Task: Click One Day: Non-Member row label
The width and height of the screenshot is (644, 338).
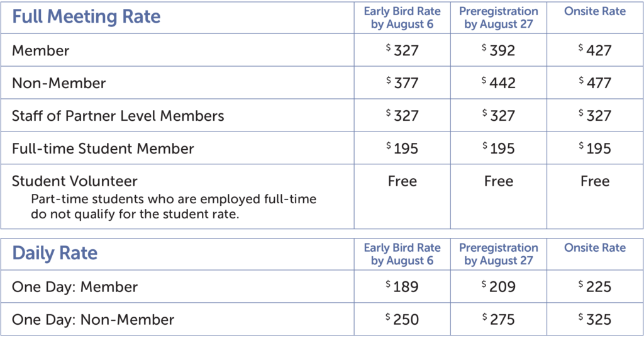Action: pos(93,320)
